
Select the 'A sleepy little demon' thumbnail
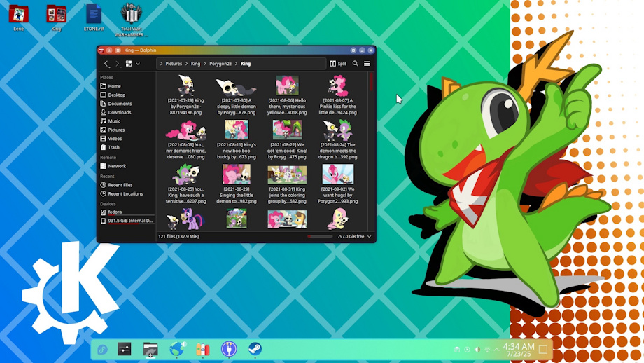237,86
